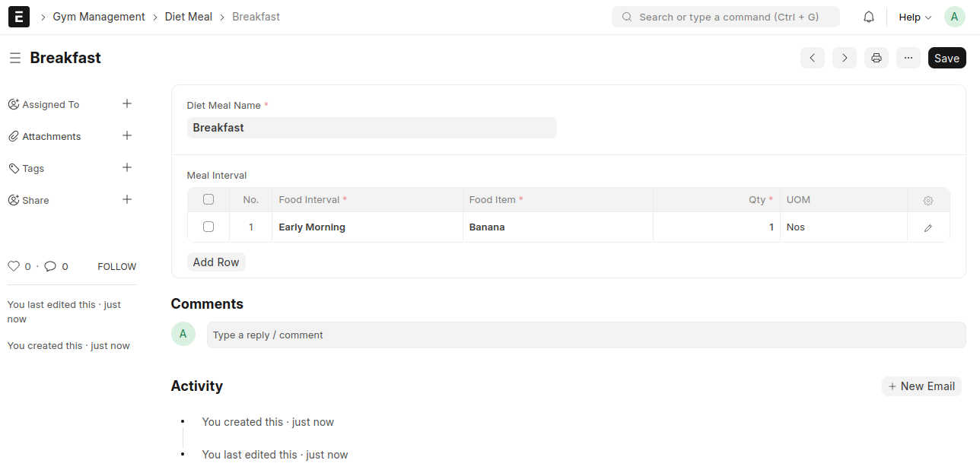
Task: Add an attachment with the plus icon
Action: 127,136
